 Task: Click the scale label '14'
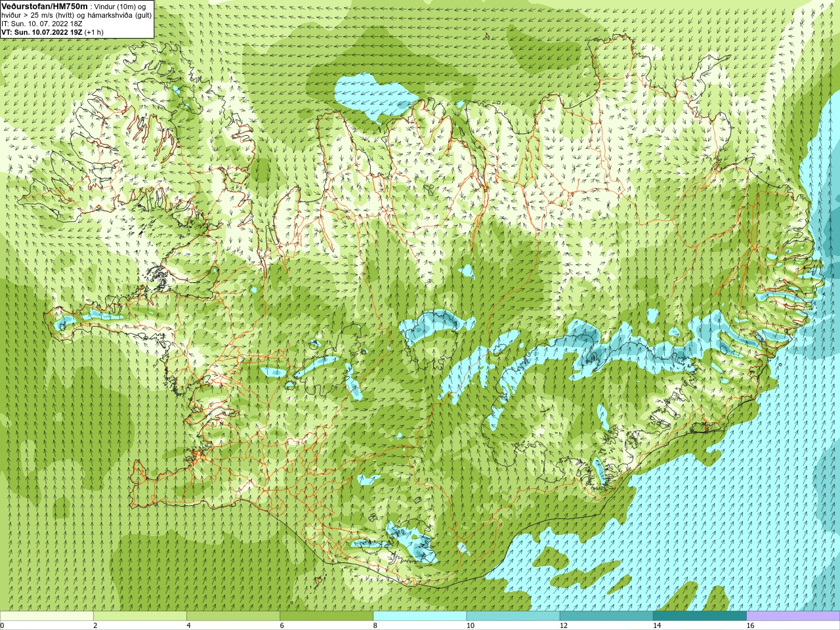point(657,625)
